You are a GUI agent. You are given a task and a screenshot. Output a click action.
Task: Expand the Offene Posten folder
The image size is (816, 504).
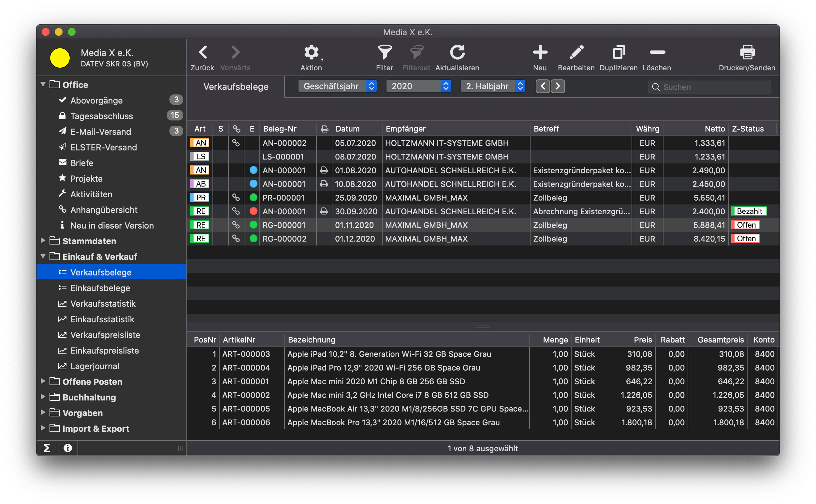[x=43, y=381]
